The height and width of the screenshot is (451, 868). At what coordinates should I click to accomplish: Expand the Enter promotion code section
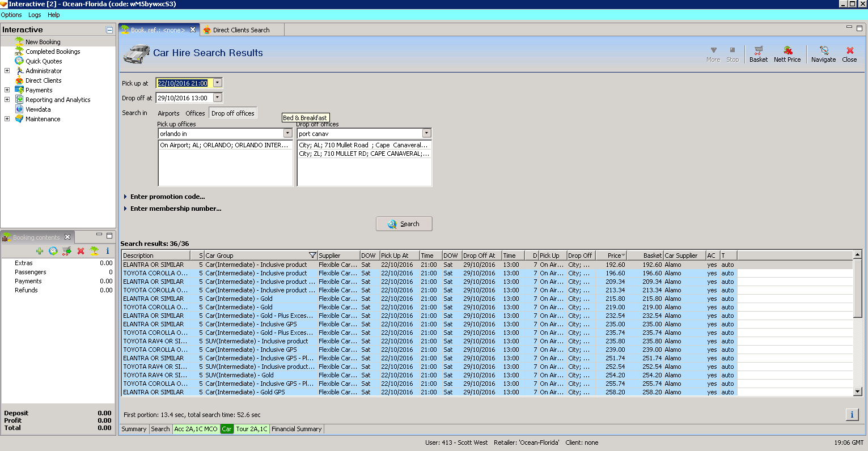(167, 197)
